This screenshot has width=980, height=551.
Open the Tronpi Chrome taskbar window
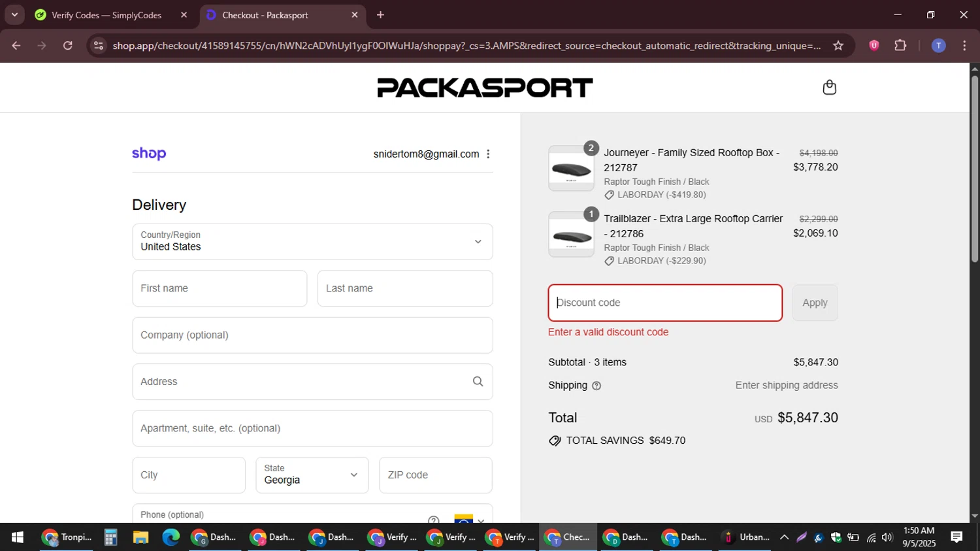(67, 537)
